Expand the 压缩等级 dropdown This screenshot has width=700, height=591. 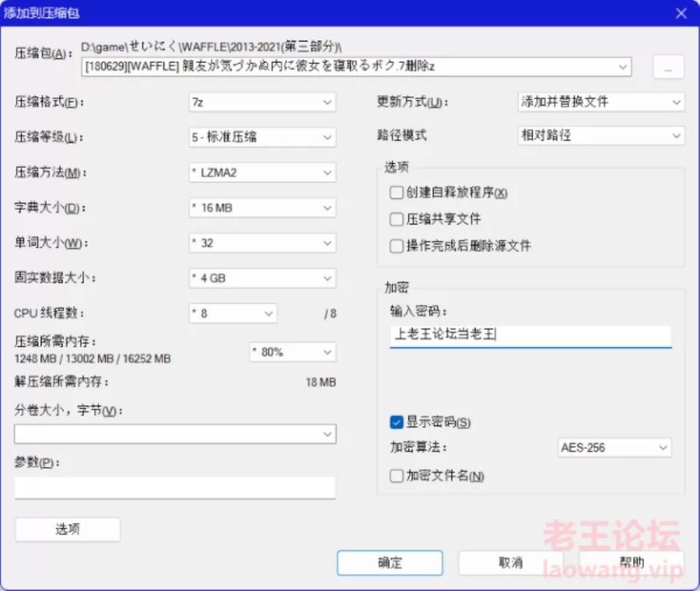pos(262,137)
